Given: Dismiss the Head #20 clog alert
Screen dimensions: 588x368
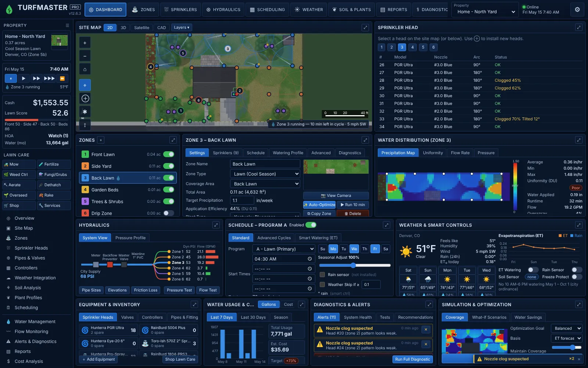Looking at the screenshot, I should point(426,329).
